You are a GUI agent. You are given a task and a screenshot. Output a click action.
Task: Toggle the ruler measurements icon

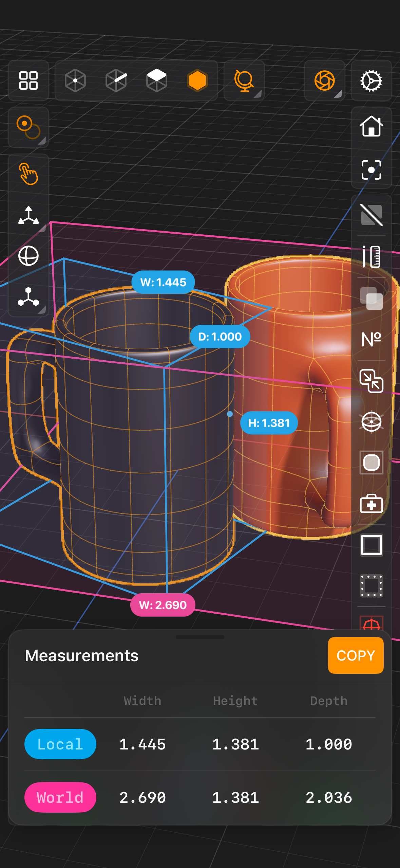pos(371,257)
